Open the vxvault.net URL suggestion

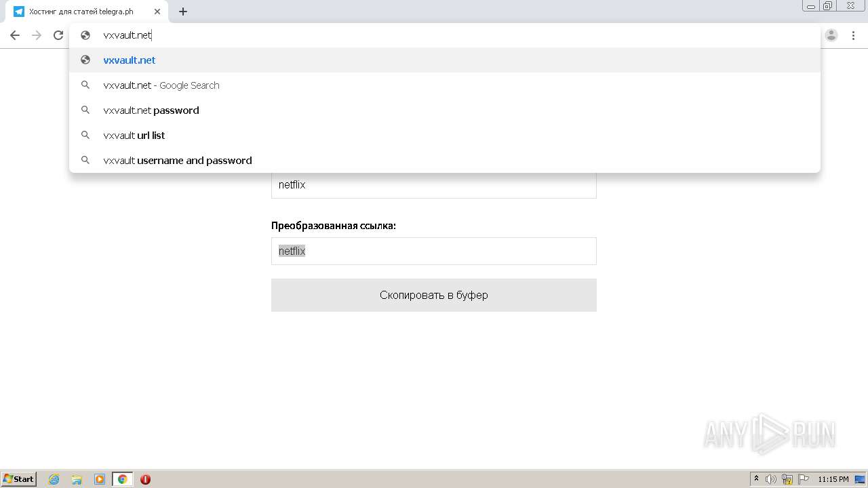point(445,60)
